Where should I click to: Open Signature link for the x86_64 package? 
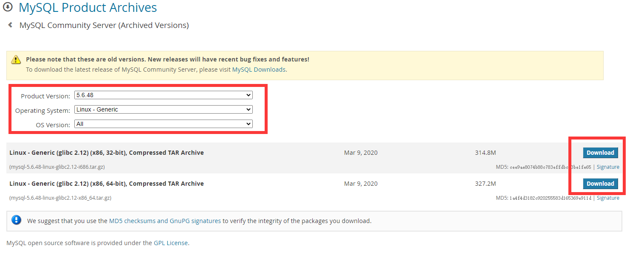(x=608, y=198)
